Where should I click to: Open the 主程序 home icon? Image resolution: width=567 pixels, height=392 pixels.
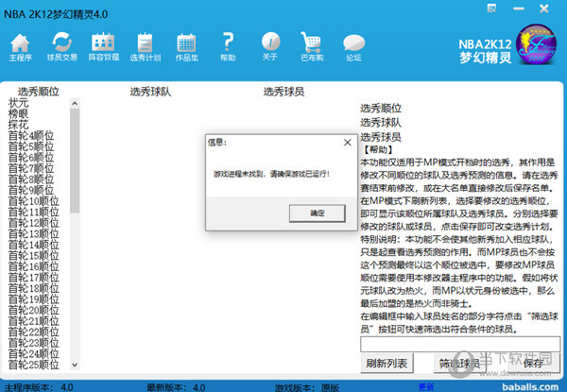20,47
